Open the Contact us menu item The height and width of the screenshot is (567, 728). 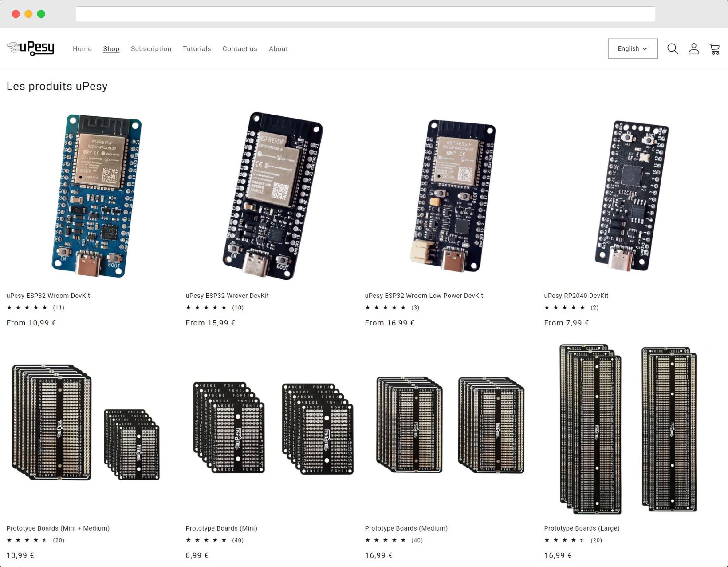click(x=240, y=49)
